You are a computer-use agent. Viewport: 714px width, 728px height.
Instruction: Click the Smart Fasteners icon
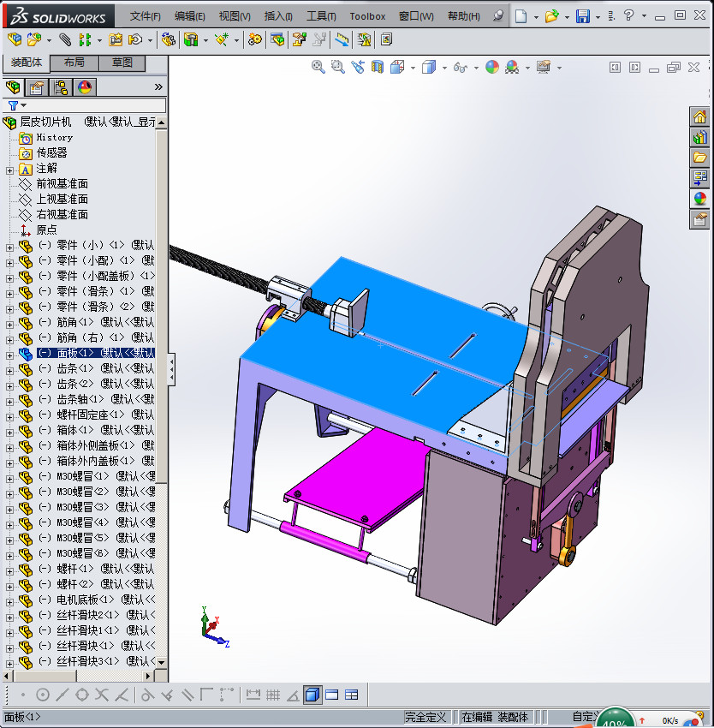point(116,39)
